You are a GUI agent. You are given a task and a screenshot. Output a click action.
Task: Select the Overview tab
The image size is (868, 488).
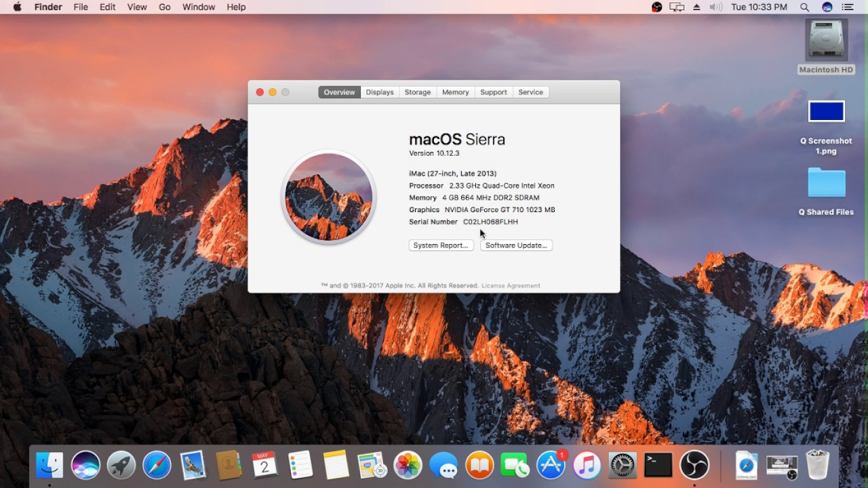click(x=339, y=92)
